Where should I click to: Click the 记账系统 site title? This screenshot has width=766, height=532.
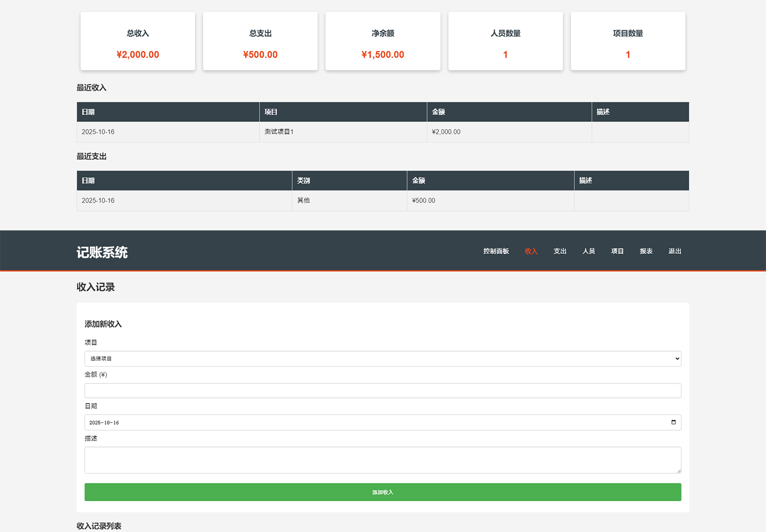tap(102, 252)
